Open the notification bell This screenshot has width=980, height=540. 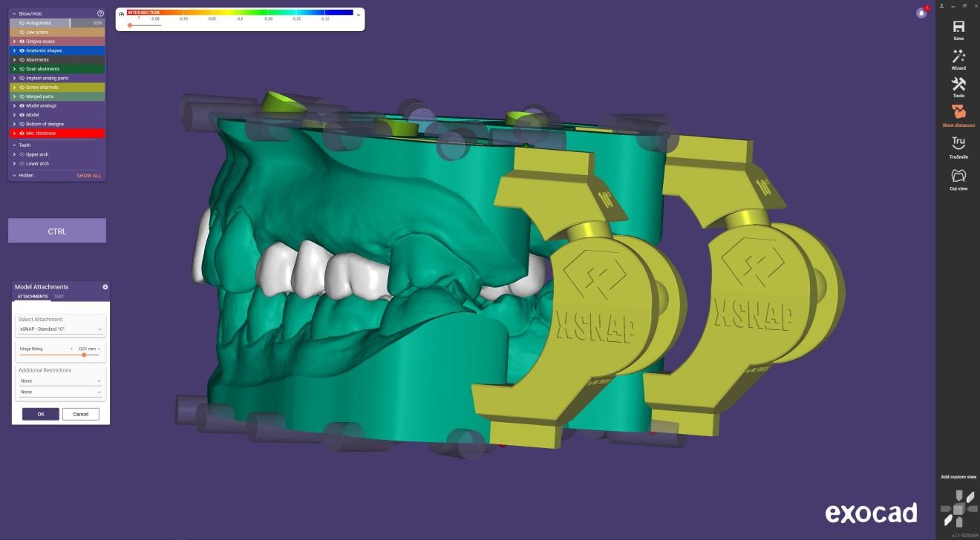(x=921, y=13)
